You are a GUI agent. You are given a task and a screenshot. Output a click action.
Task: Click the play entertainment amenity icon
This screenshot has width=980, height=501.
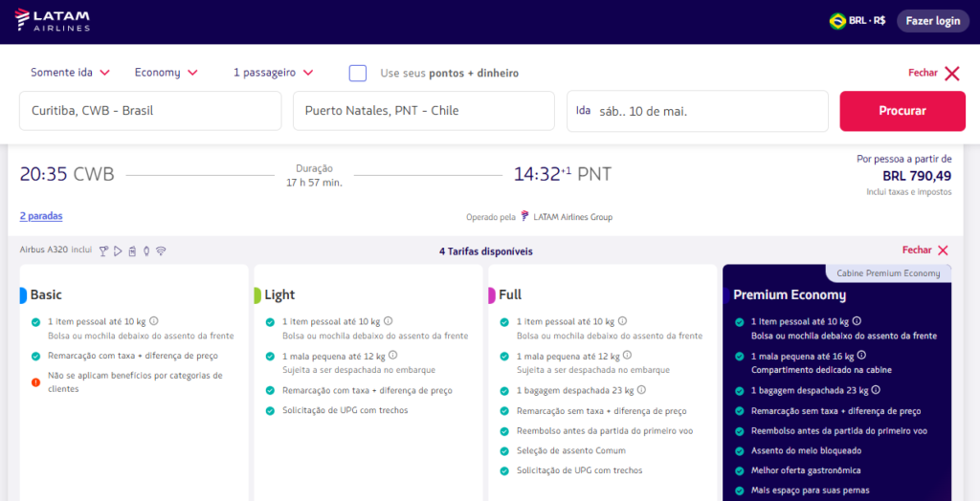tap(118, 251)
